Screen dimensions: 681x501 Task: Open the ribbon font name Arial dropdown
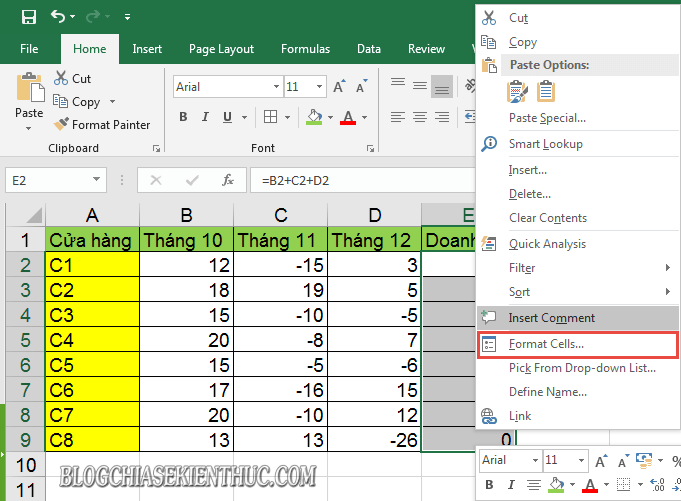coord(276,87)
